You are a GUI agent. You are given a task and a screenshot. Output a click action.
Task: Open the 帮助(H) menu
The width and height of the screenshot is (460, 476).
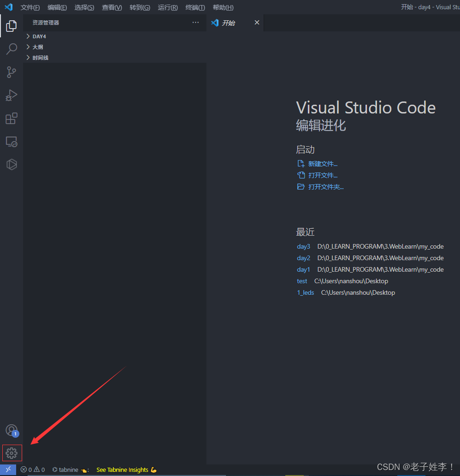[x=223, y=7]
